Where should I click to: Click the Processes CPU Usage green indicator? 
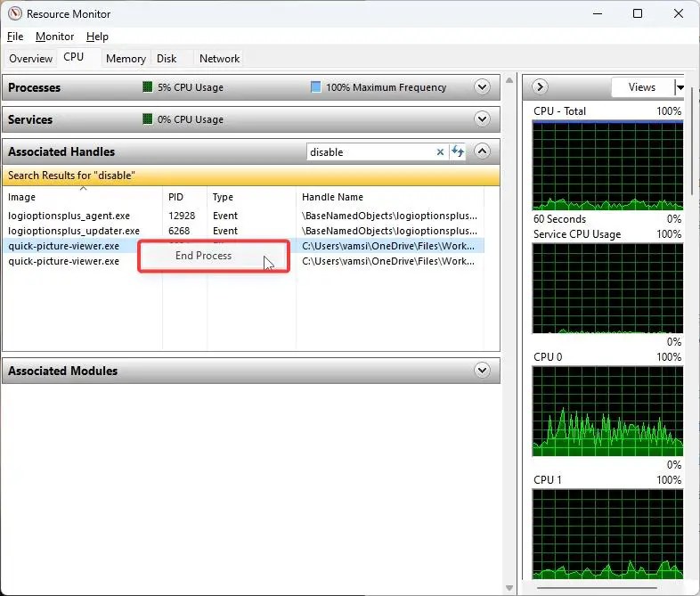point(147,86)
